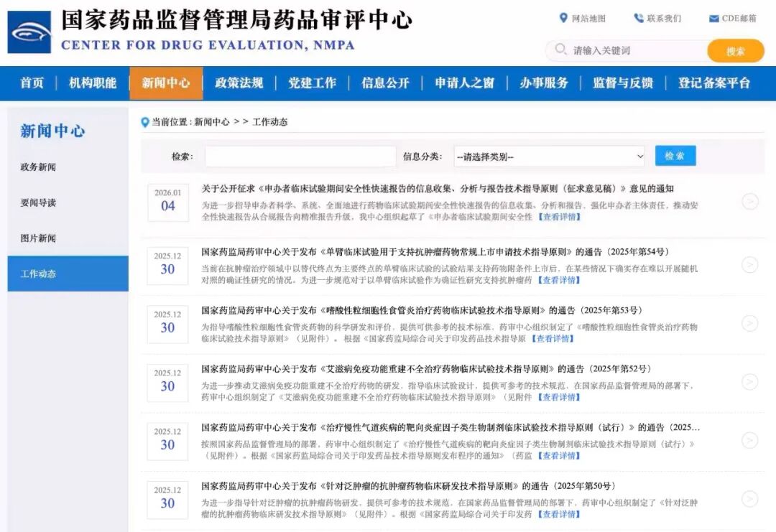Viewport: 776px width, 532px height.
Task: Open the 党建工作 nav item
Action: click(313, 83)
